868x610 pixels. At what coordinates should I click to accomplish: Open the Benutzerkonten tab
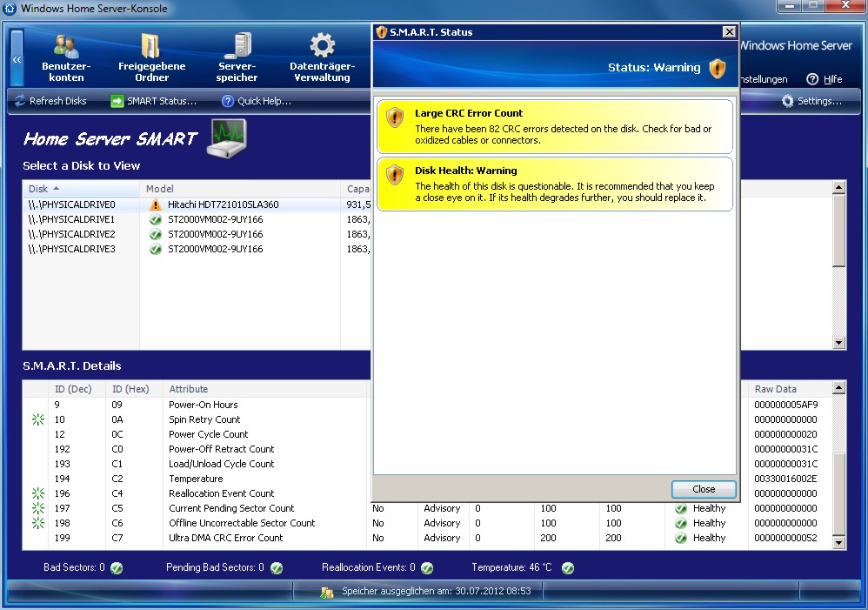[66, 57]
